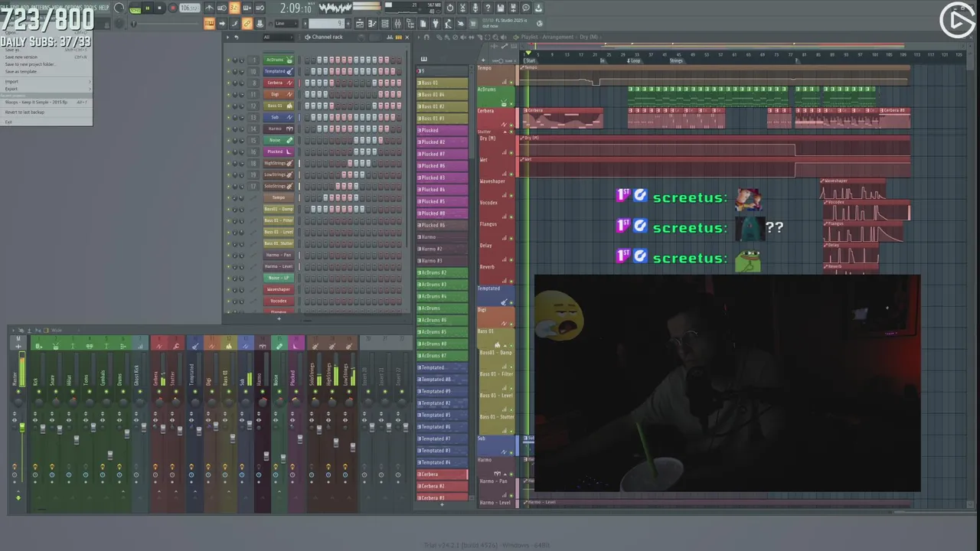Select the Plucked #2 pattern

click(x=442, y=142)
